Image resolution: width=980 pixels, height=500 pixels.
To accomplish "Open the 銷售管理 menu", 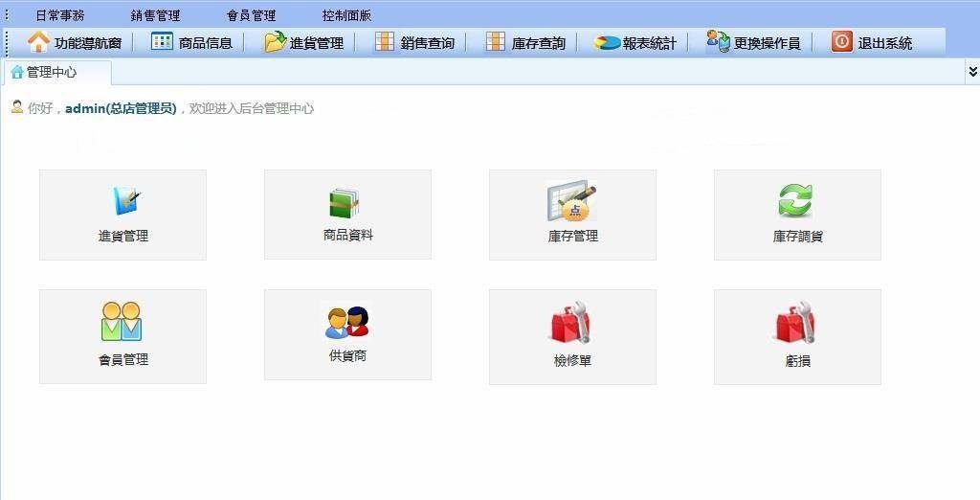I will click(x=156, y=15).
